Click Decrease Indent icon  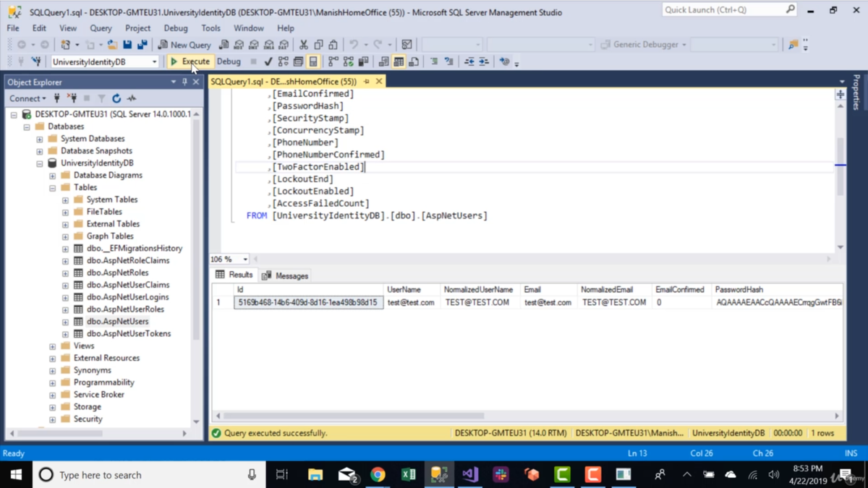(469, 61)
